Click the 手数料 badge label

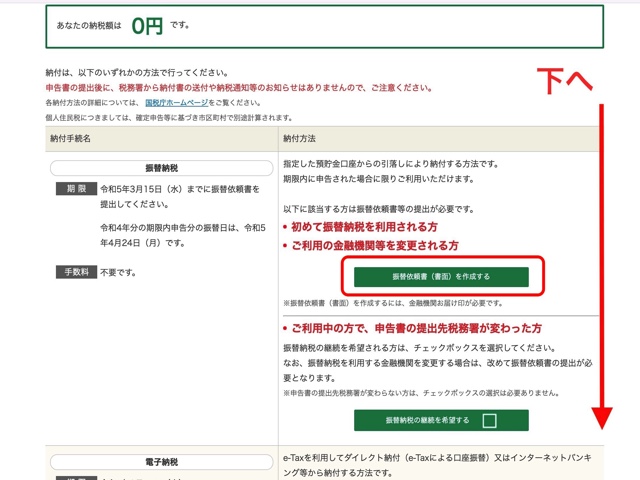tap(76, 271)
